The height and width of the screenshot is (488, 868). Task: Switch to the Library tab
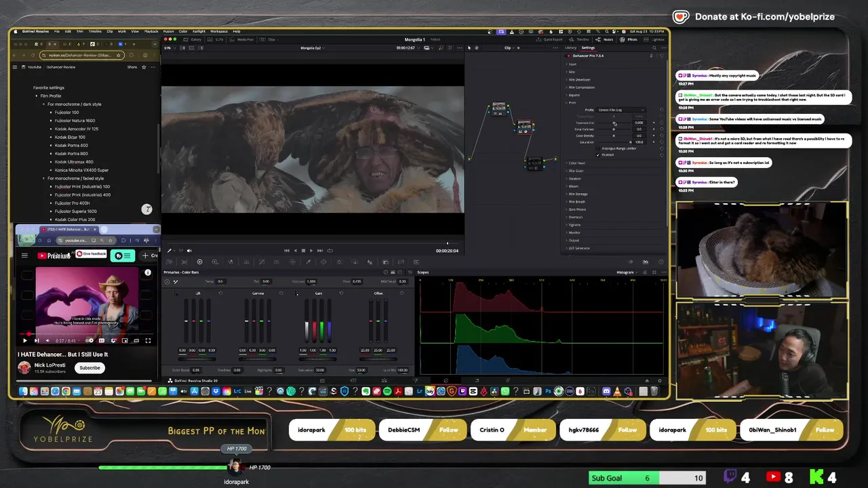click(570, 47)
